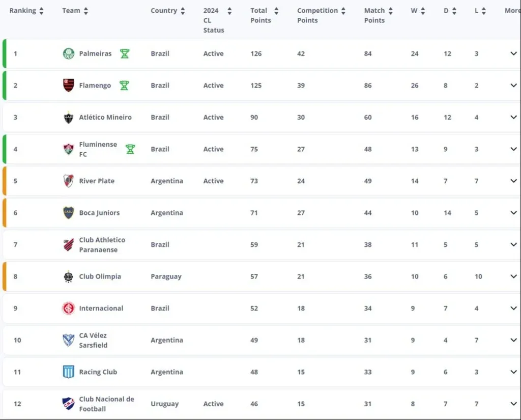This screenshot has width=521, height=420.
Task: Open the Club Athletico Paranaense team link
Action: pos(102,245)
